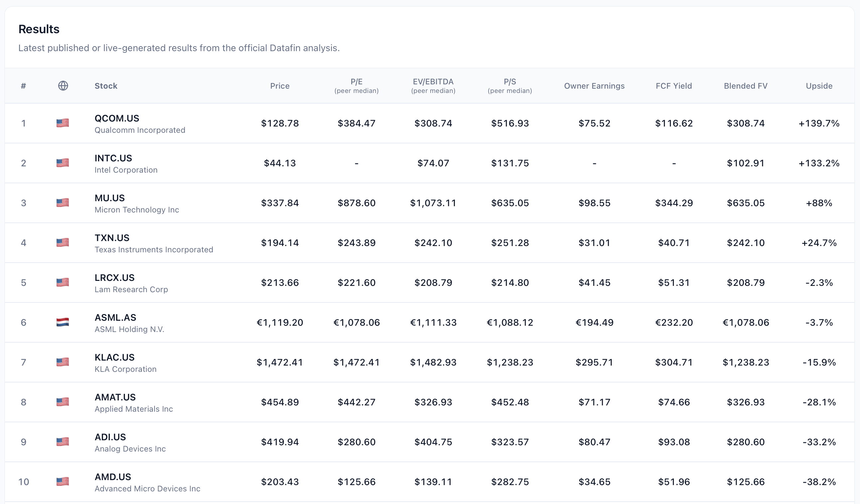Viewport: 860px width, 504px height.
Task: Click the US flag in the TXN.US row
Action: (x=63, y=242)
